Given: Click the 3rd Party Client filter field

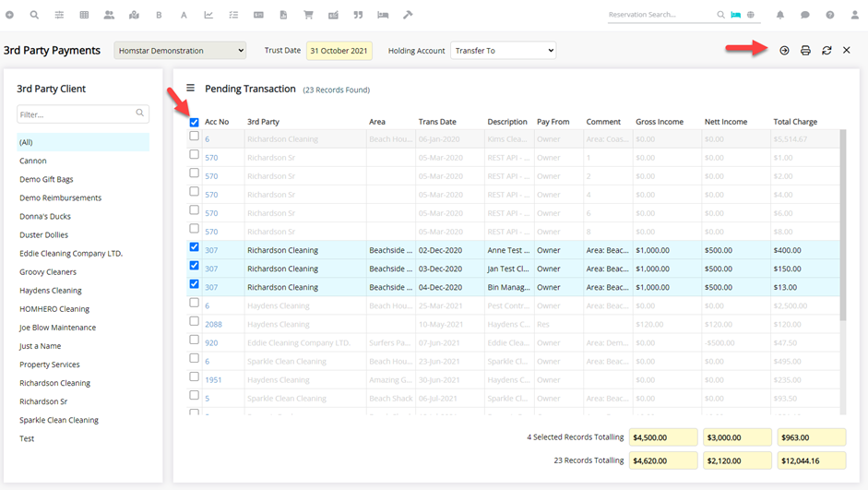Looking at the screenshot, I should (76, 114).
